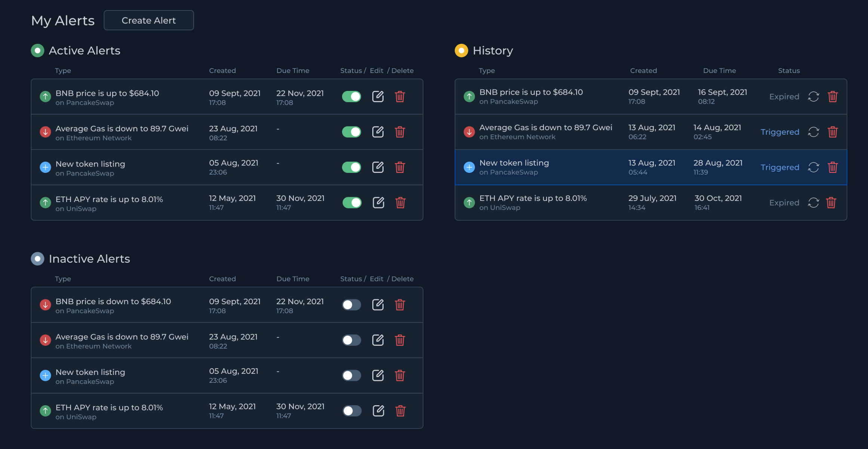The height and width of the screenshot is (449, 868).
Task: Click the green up arrow on active BNB alert
Action: [45, 97]
